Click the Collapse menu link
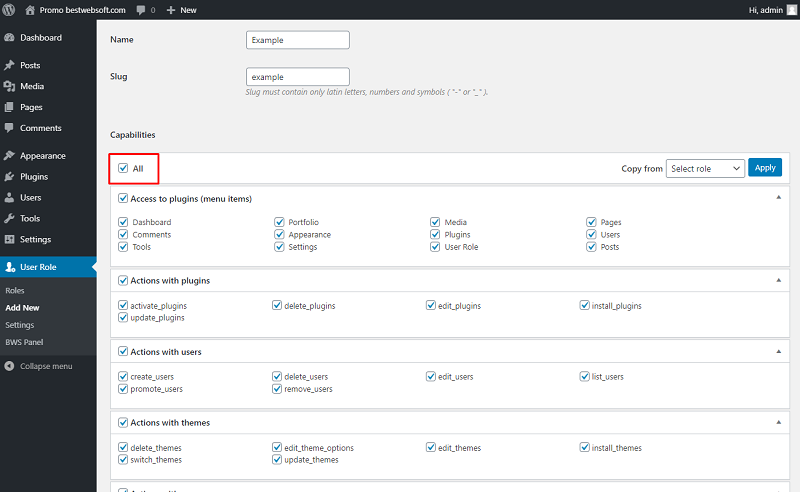800x492 pixels. (46, 366)
